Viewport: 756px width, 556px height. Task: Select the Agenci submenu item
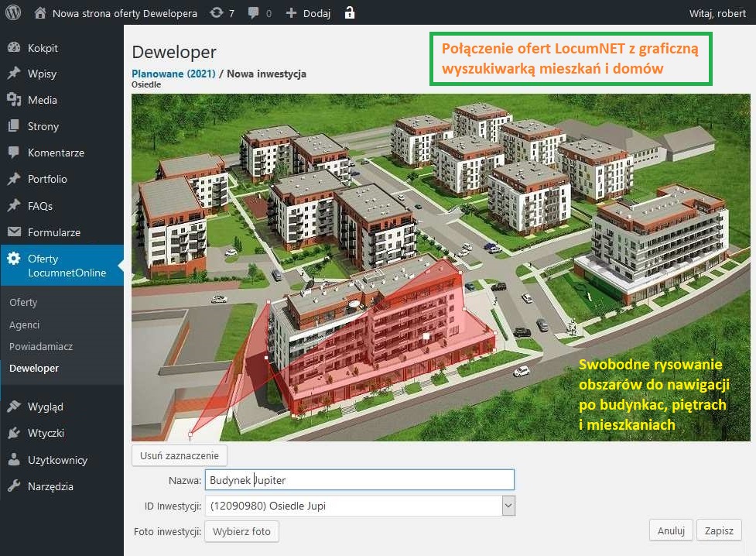pos(25,324)
